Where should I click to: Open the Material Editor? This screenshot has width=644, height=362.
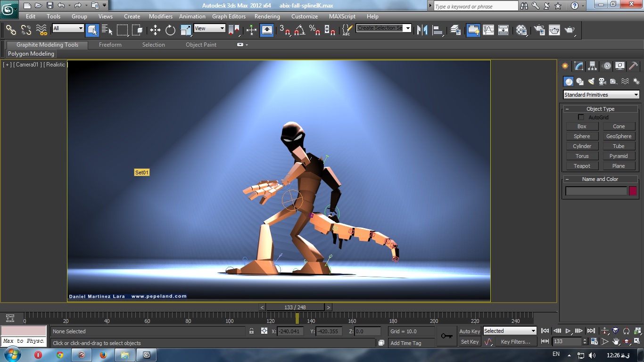point(521,30)
